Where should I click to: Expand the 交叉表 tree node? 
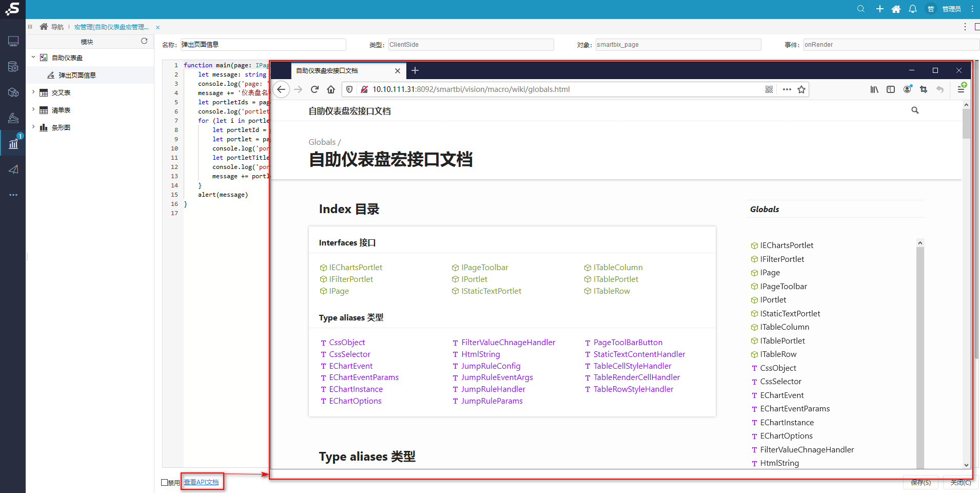[x=33, y=92]
